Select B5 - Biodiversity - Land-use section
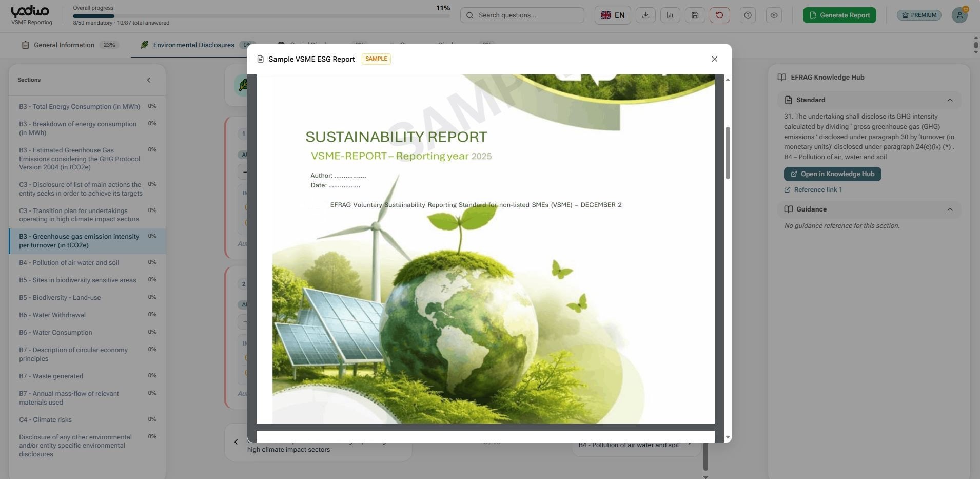The height and width of the screenshot is (479, 980). coord(87,298)
